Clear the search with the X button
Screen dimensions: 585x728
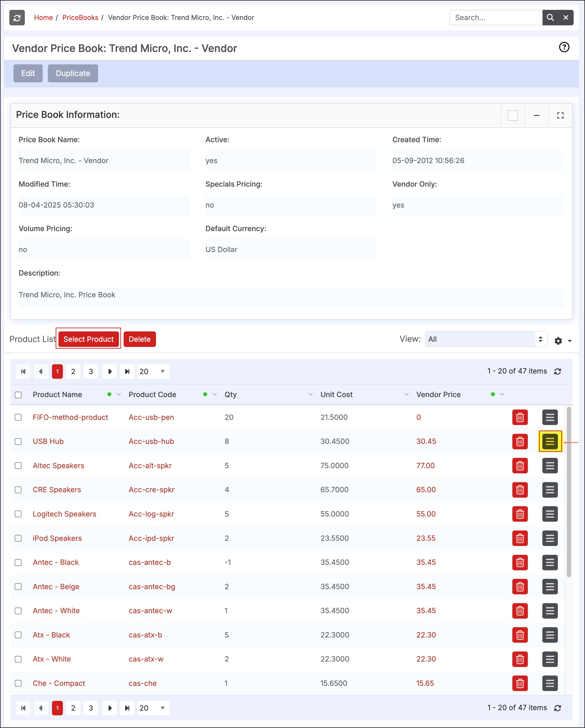point(566,18)
